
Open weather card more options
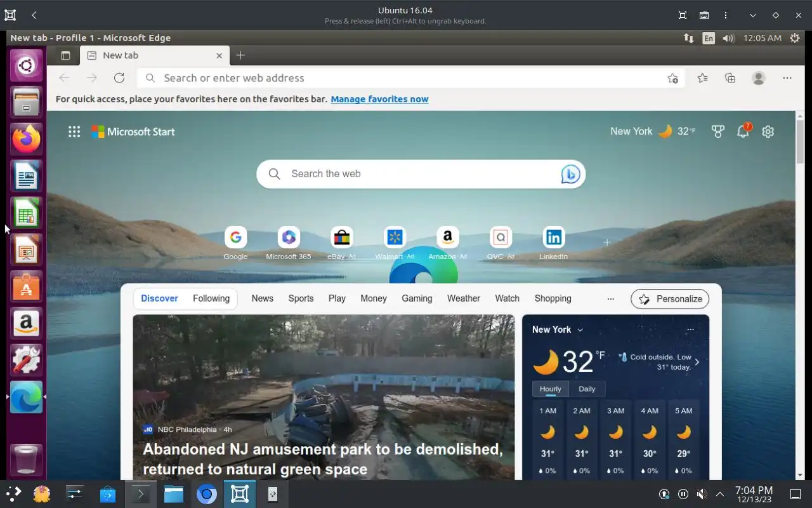[x=690, y=330]
